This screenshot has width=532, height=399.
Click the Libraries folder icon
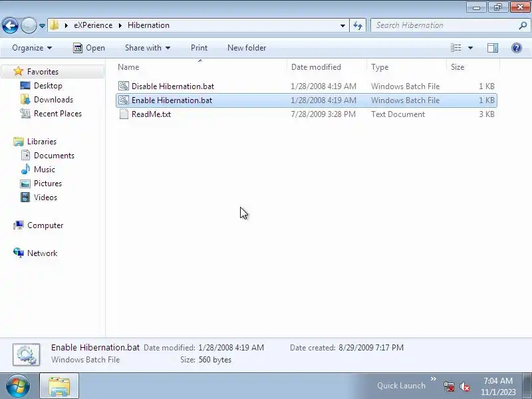(19, 142)
